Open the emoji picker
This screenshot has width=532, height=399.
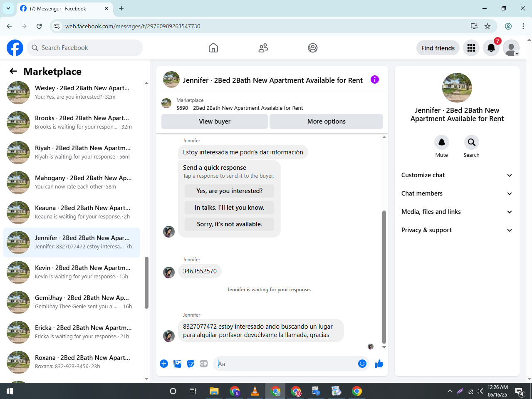click(x=362, y=364)
